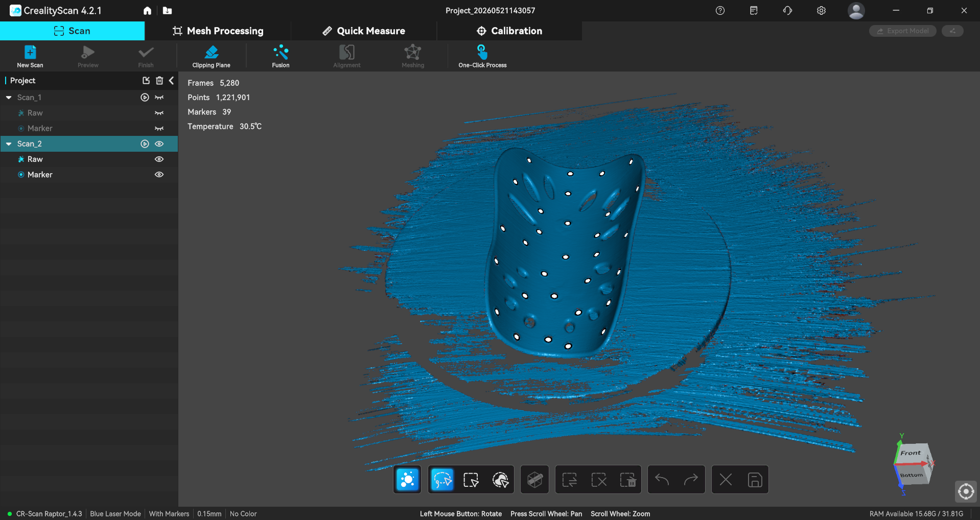This screenshot has height=520, width=980.
Task: Click the Preview tool
Action: [x=88, y=56]
